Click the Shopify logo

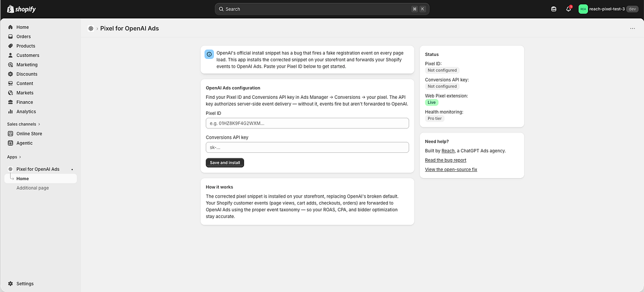pyautogui.click(x=21, y=9)
